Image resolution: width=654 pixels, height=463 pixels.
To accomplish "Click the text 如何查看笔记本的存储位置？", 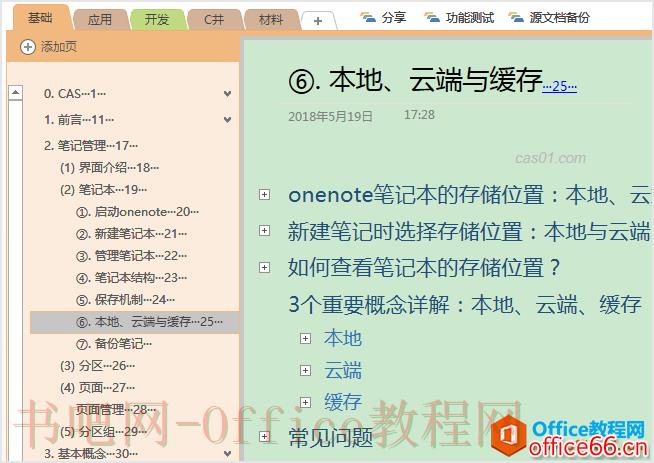I will (x=424, y=267).
